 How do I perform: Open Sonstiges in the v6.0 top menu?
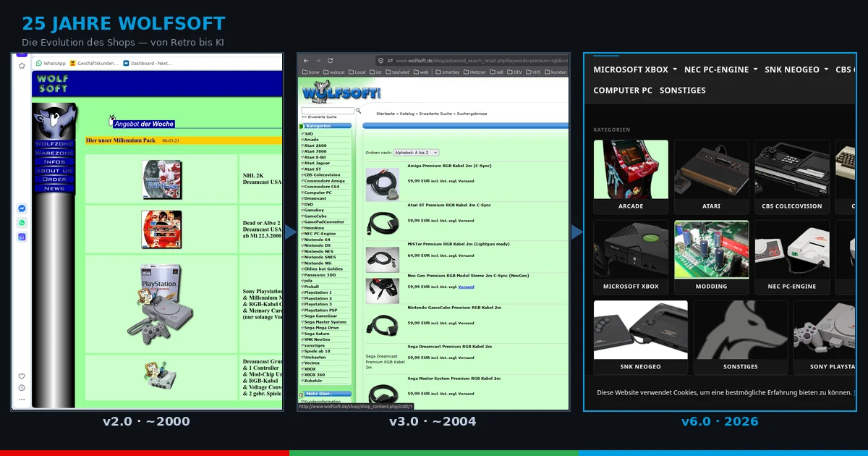(x=682, y=90)
